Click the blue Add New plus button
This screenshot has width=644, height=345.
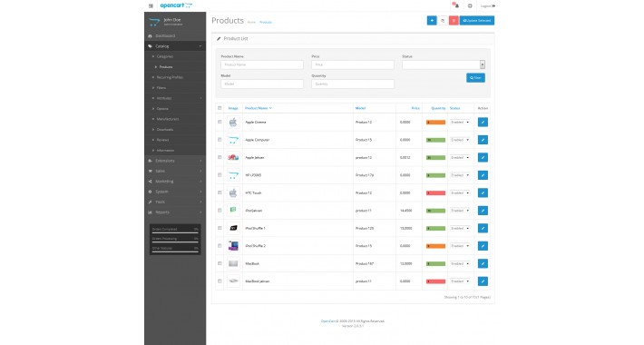[432, 20]
